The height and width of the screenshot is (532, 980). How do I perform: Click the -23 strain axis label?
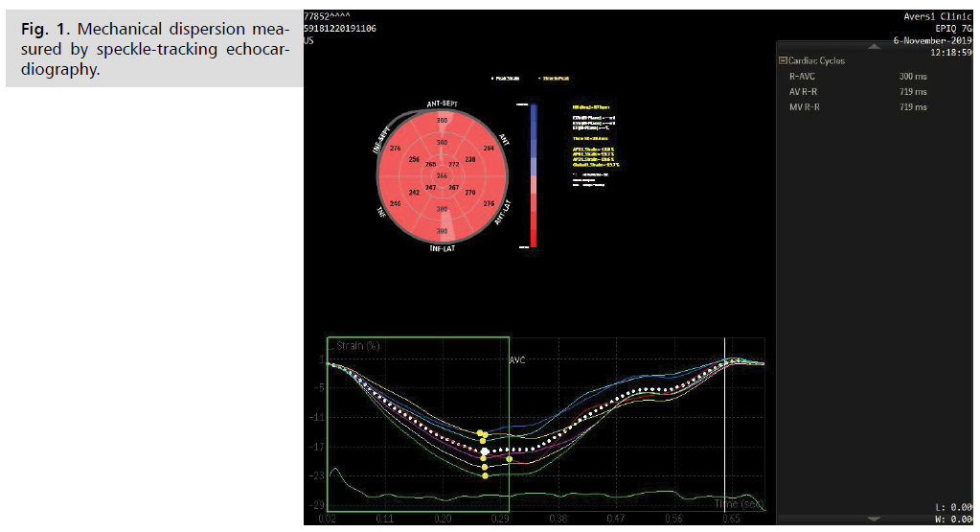point(317,475)
